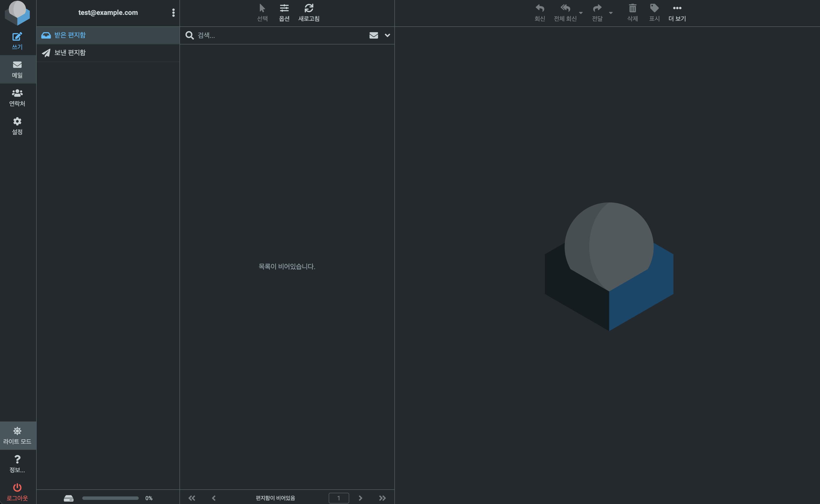
Task: Open the Contacts (연락처) section
Action: click(17, 97)
